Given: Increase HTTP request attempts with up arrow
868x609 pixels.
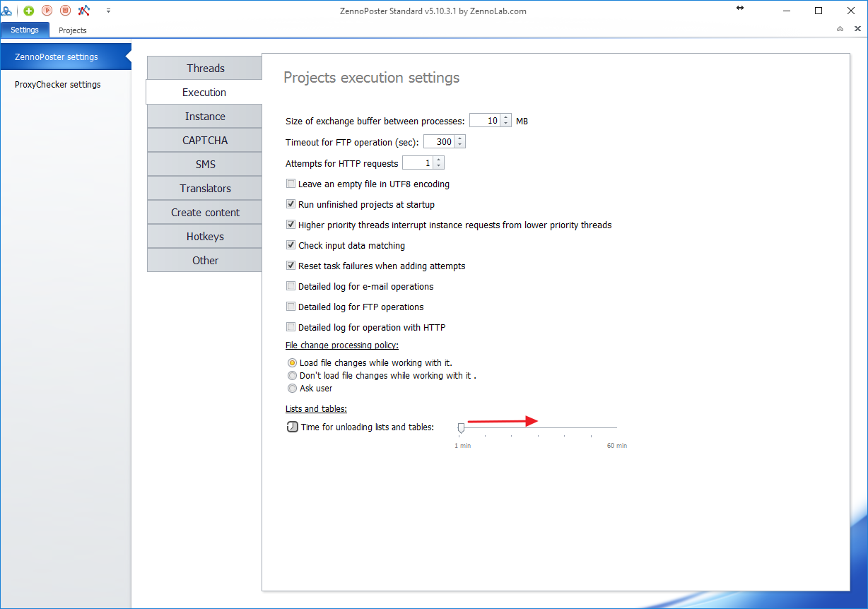Looking at the screenshot, I should [x=439, y=160].
